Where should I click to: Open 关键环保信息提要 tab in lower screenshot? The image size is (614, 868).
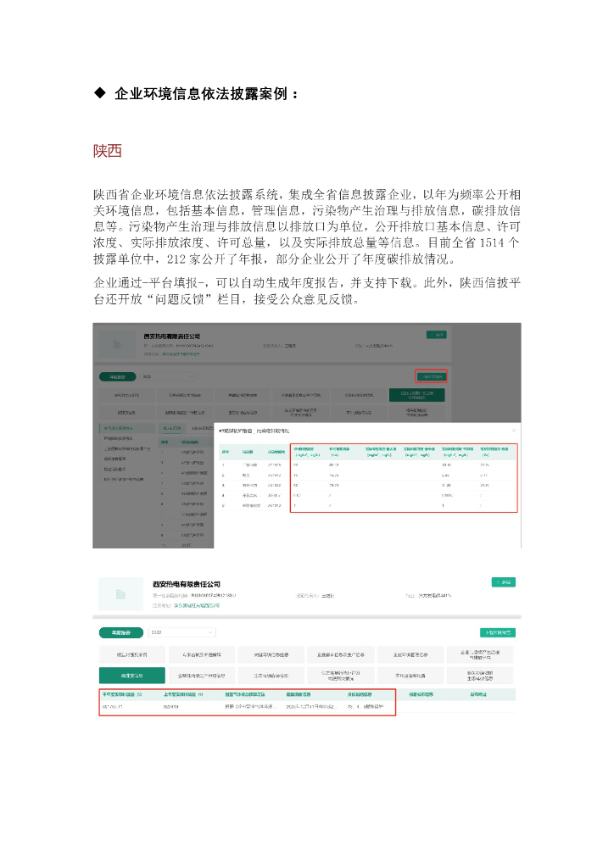click(x=271, y=654)
